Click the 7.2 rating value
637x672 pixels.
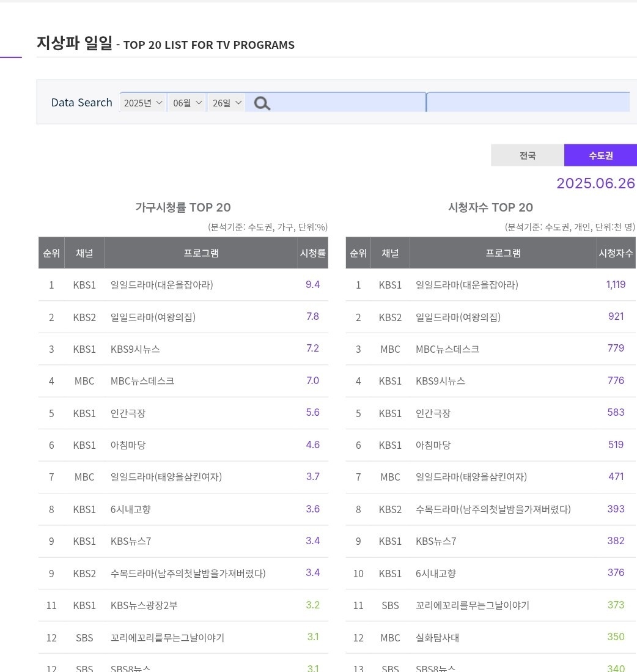pyautogui.click(x=313, y=348)
